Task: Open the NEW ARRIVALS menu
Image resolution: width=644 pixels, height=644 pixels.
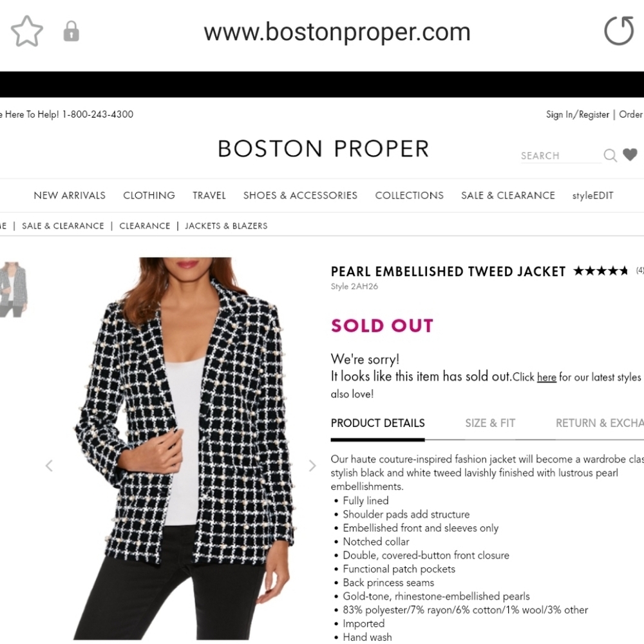Action: [70, 195]
